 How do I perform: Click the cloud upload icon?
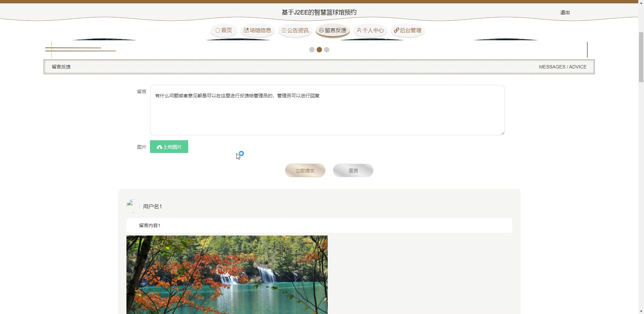click(x=159, y=147)
